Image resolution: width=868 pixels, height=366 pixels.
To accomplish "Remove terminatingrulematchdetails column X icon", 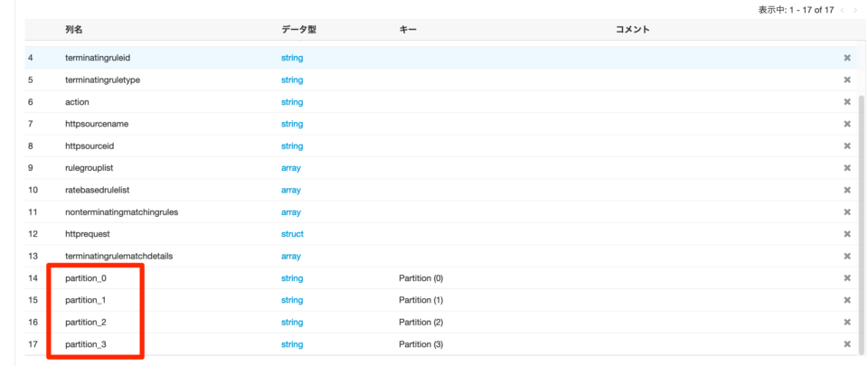I will 847,256.
